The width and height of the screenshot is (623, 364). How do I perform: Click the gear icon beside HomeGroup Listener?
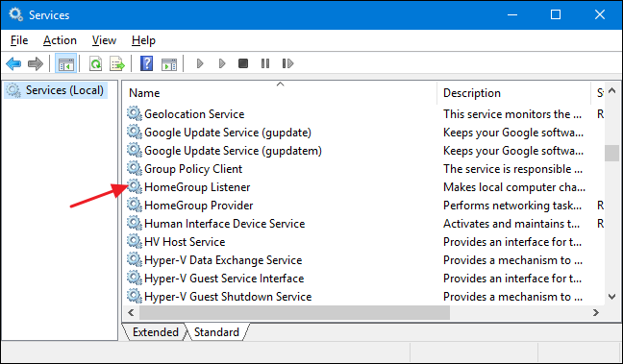pyautogui.click(x=135, y=186)
